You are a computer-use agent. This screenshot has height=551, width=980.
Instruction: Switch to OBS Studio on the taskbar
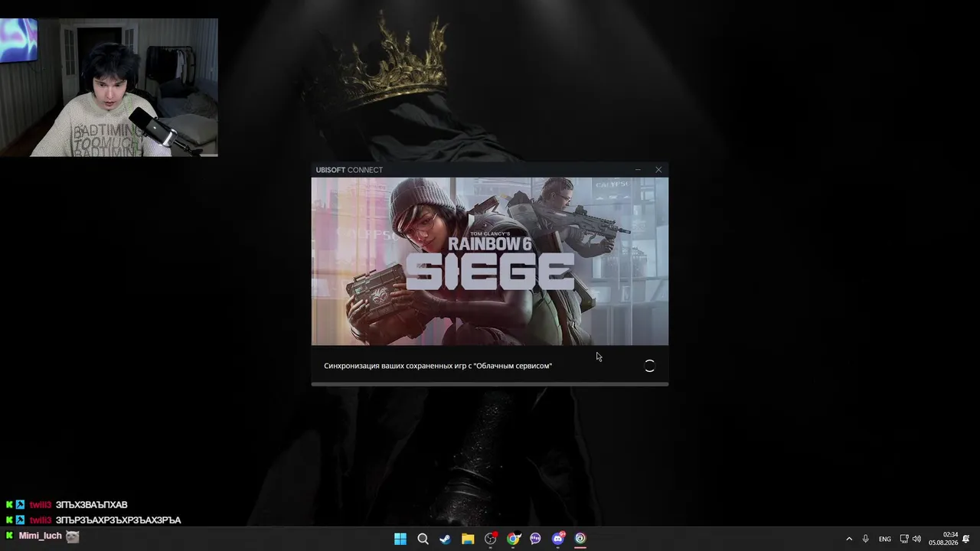click(x=491, y=539)
